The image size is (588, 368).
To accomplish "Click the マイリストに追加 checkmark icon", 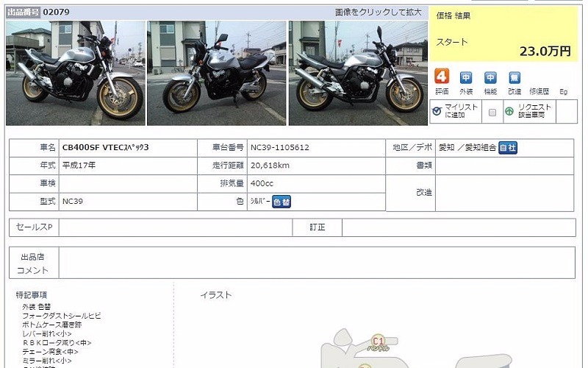I will pyautogui.click(x=437, y=111).
